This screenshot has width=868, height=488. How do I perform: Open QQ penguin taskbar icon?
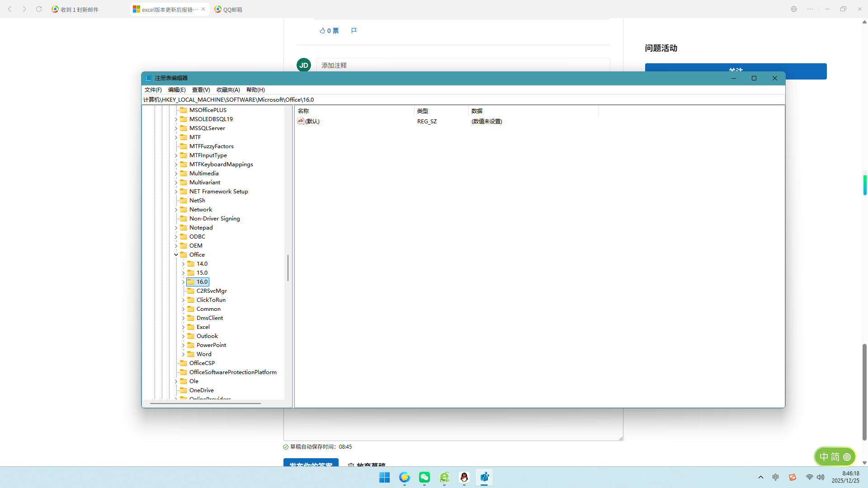point(464,477)
